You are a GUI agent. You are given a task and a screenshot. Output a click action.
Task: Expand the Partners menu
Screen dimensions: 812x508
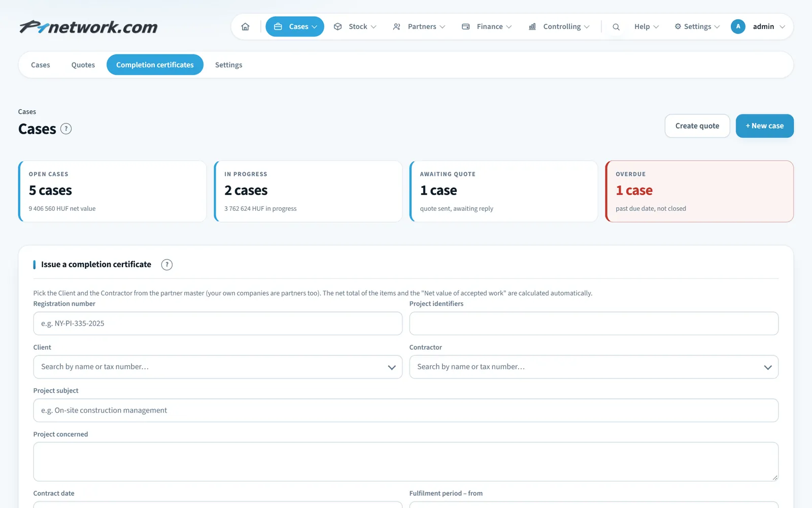click(419, 26)
